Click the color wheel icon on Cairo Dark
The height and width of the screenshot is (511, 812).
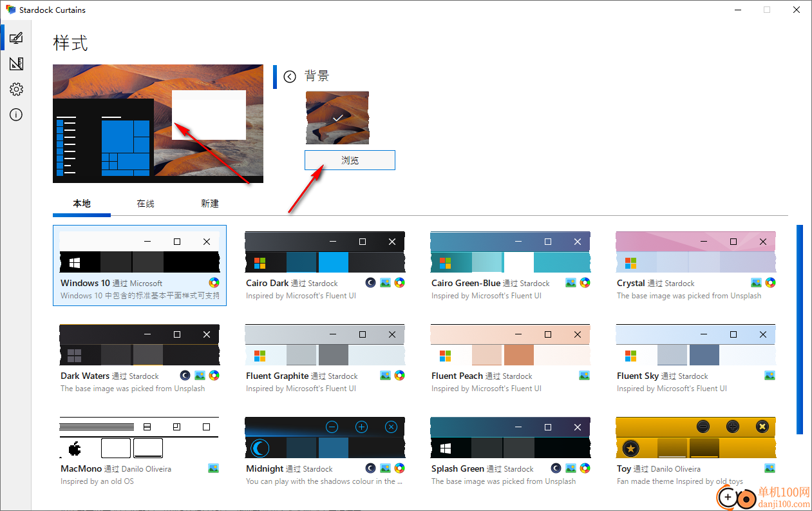400,282
